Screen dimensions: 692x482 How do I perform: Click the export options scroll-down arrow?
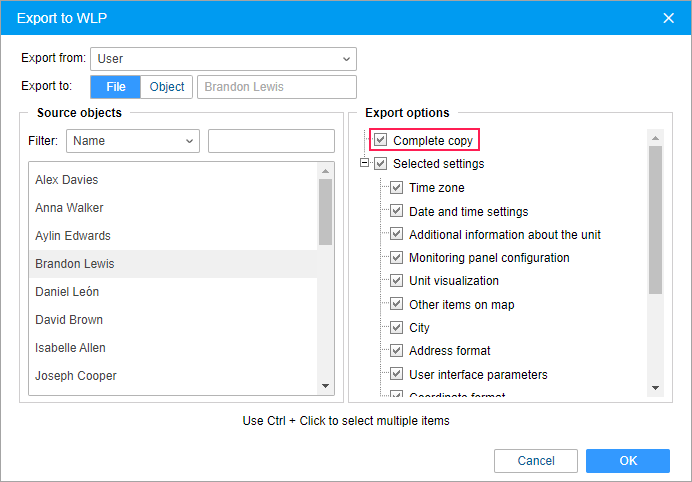(x=655, y=388)
